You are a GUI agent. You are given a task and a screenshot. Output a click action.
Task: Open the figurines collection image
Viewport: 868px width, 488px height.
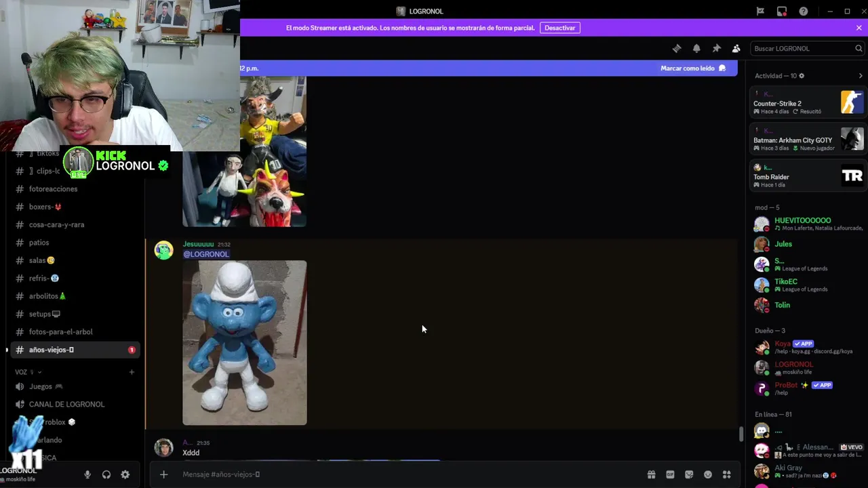coord(245,151)
